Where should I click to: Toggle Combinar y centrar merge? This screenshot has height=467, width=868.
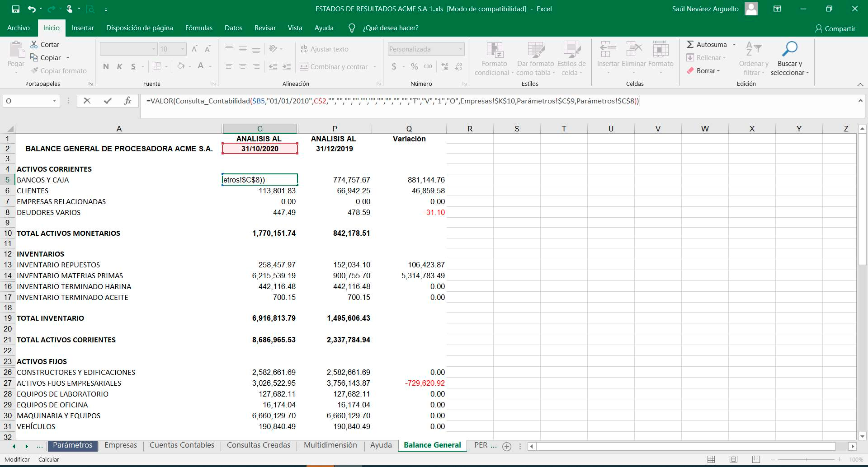[334, 67]
